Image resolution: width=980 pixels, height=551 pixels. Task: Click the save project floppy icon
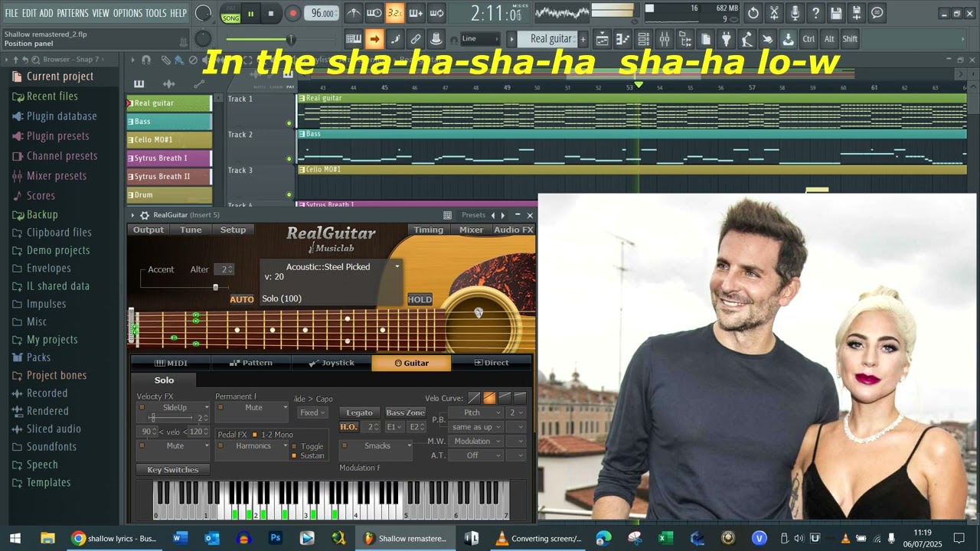pos(836,13)
